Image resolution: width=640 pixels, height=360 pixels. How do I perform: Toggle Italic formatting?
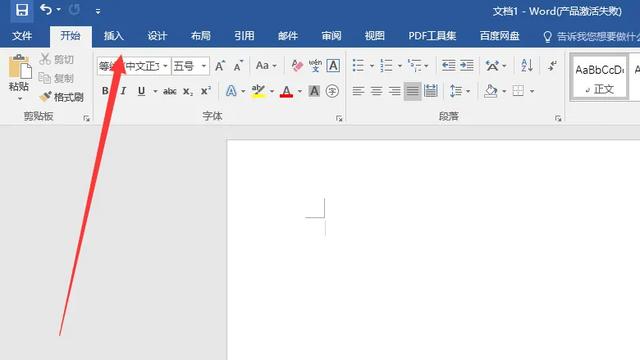click(x=123, y=91)
